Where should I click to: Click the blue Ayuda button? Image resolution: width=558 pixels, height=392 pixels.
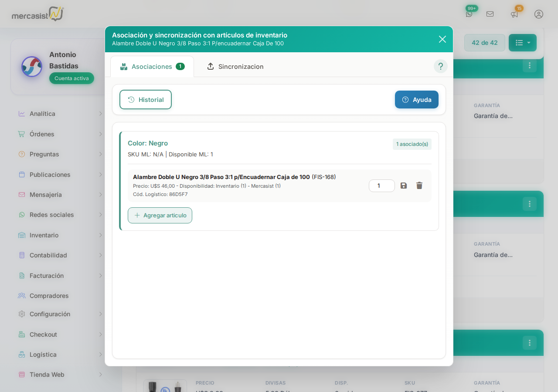tap(416, 100)
